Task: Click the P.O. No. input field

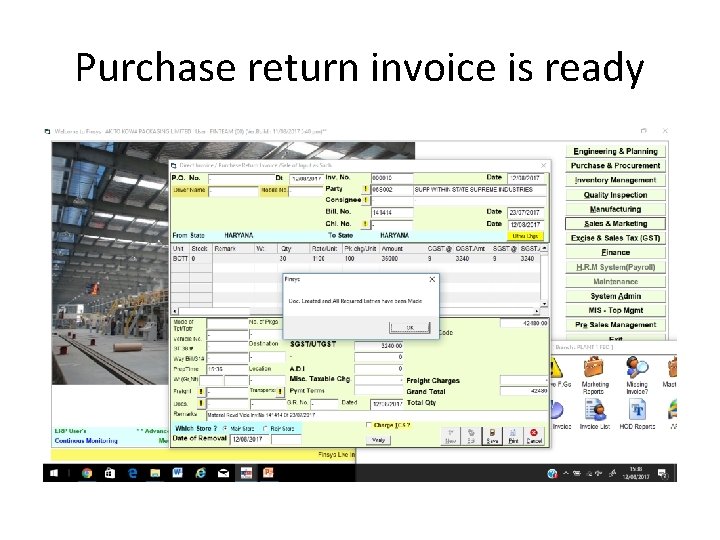Action: (241, 178)
